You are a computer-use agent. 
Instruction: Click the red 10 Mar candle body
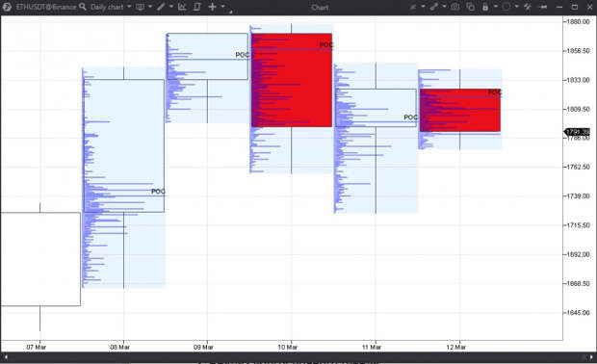[292, 80]
